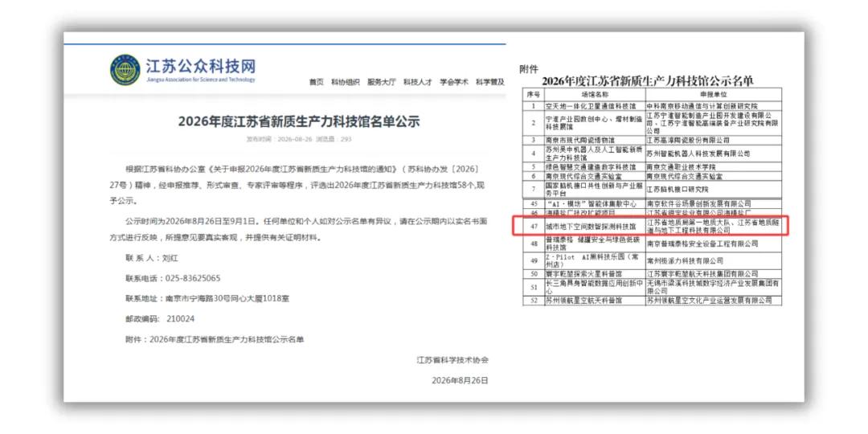This screenshot has width=868, height=434.
Task: Open the 科协组织 navigation item
Action: tap(346, 82)
